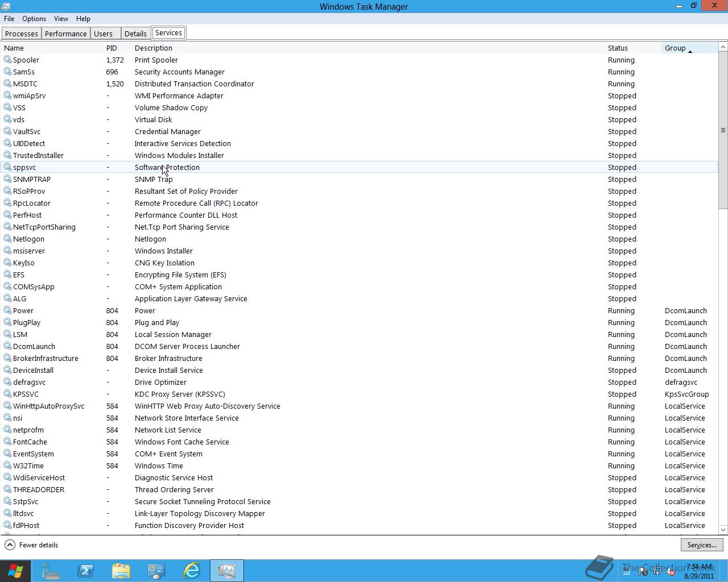This screenshot has width=728, height=582.
Task: Click PID 1,520 of MSDTC
Action: point(115,84)
